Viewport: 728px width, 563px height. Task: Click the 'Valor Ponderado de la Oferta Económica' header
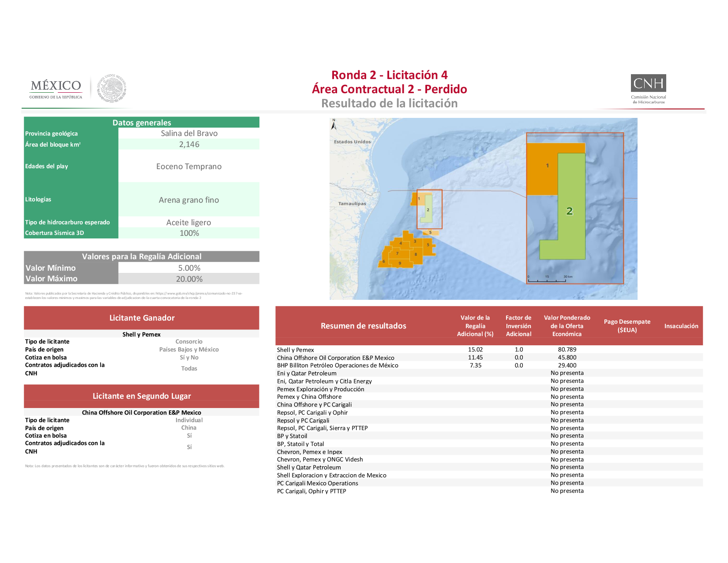(567, 326)
